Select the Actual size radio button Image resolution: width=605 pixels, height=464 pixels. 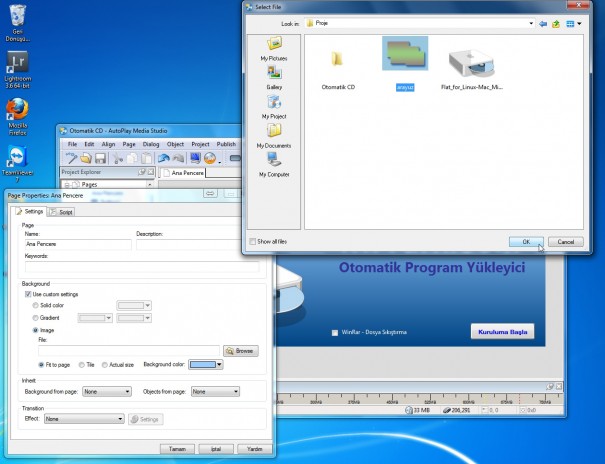coord(105,365)
